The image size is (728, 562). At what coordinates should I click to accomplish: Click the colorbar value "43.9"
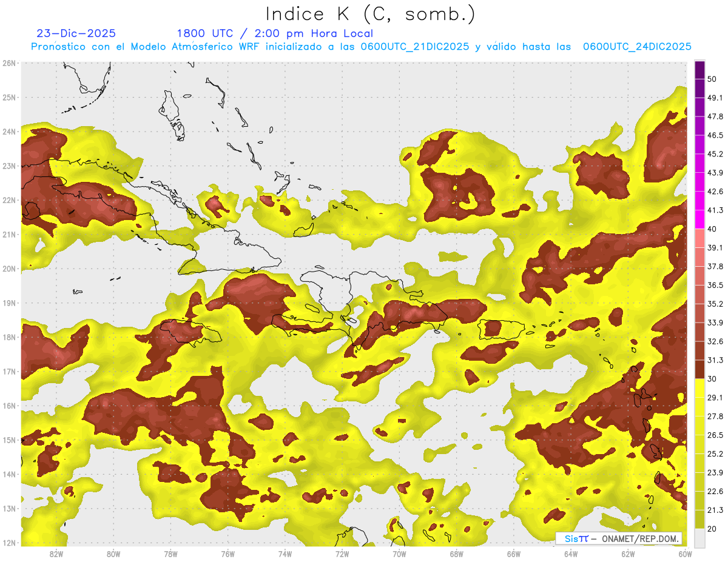click(715, 173)
